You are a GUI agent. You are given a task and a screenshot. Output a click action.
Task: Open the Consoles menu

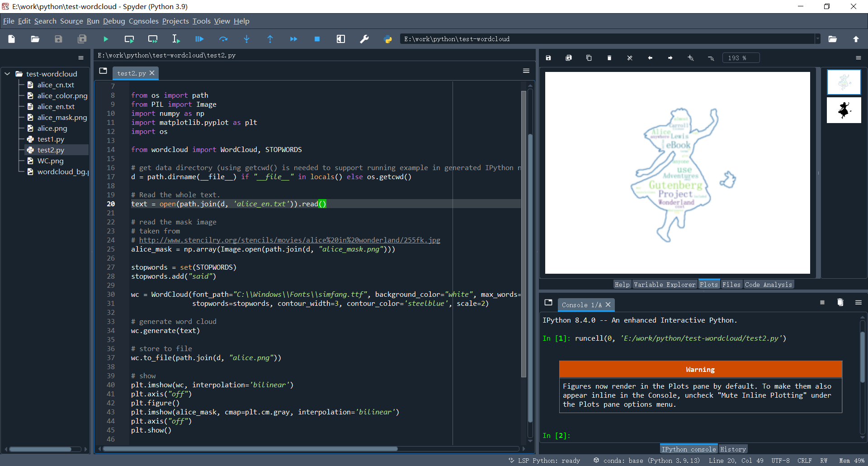(143, 21)
